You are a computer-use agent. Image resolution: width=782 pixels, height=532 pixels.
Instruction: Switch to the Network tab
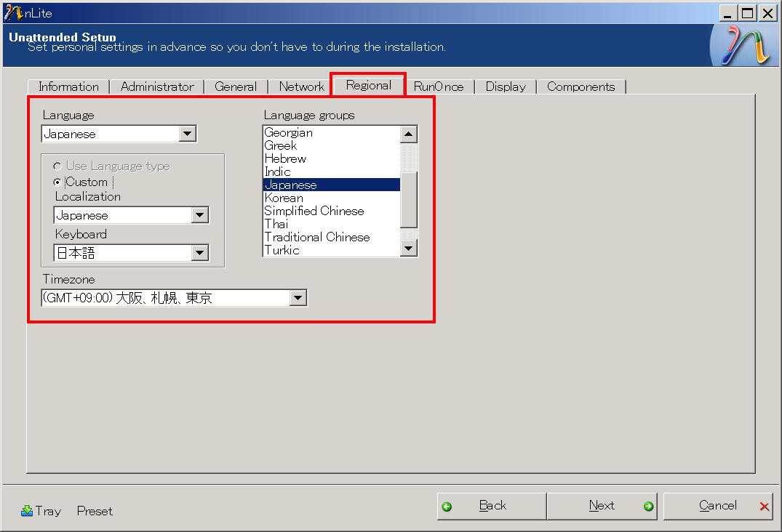pos(300,86)
